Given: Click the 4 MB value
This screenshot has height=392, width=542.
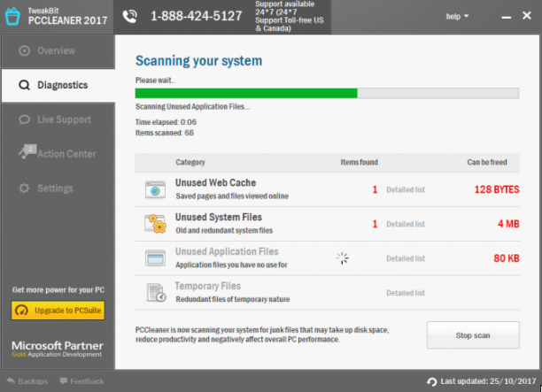Looking at the screenshot, I should [508, 224].
